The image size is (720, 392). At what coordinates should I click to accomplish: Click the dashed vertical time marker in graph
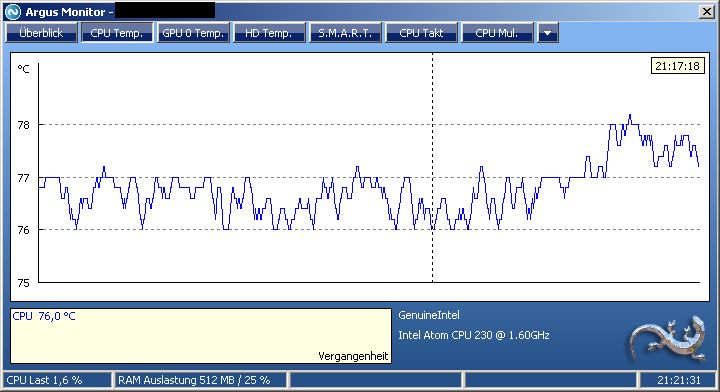coord(432,168)
